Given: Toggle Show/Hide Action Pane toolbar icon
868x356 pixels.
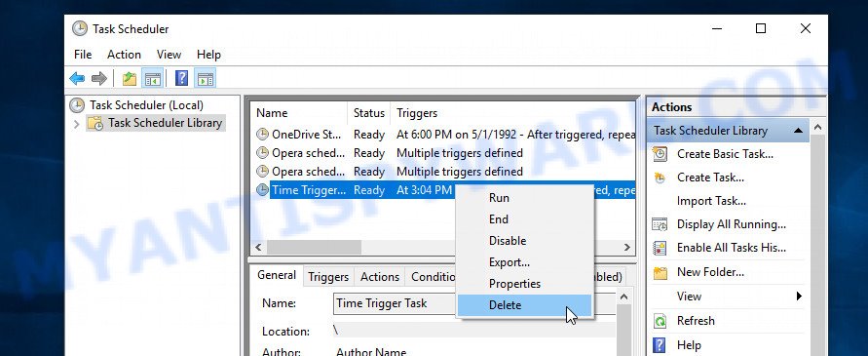Looking at the screenshot, I should click(x=206, y=79).
